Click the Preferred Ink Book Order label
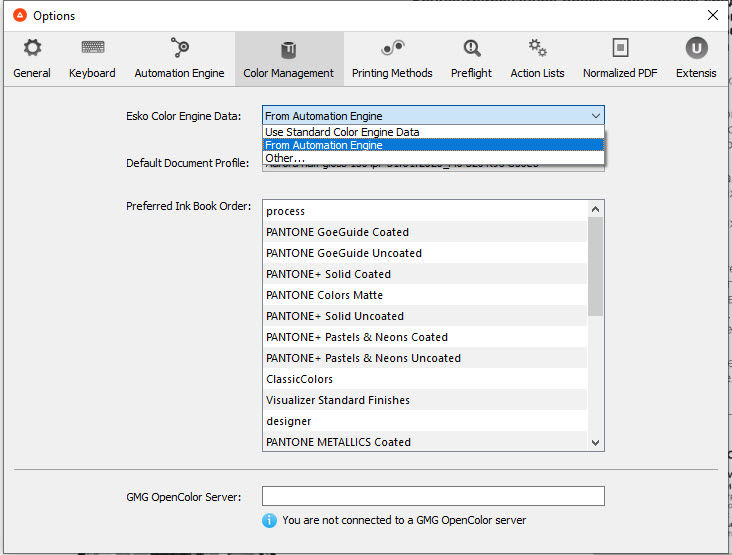This screenshot has width=732, height=555. (x=189, y=206)
